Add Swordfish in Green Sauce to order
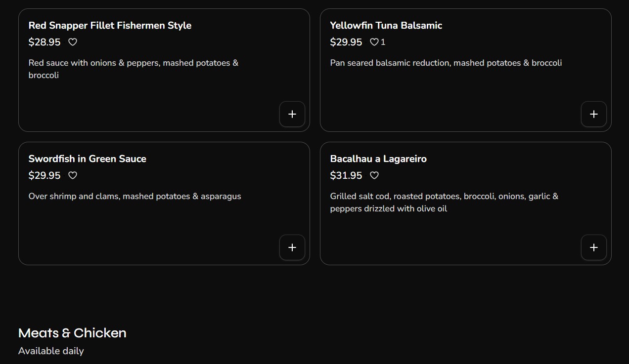 (292, 247)
